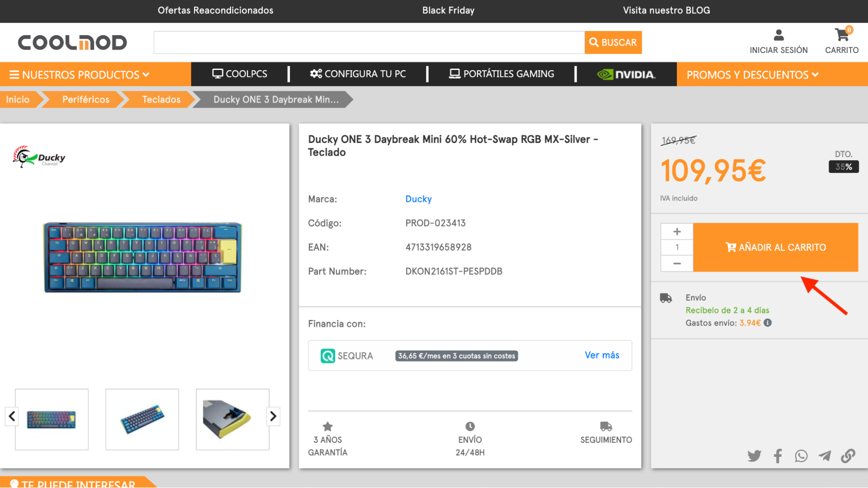This screenshot has width=868, height=488.
Task: Open the Ducky brand link
Action: click(418, 199)
